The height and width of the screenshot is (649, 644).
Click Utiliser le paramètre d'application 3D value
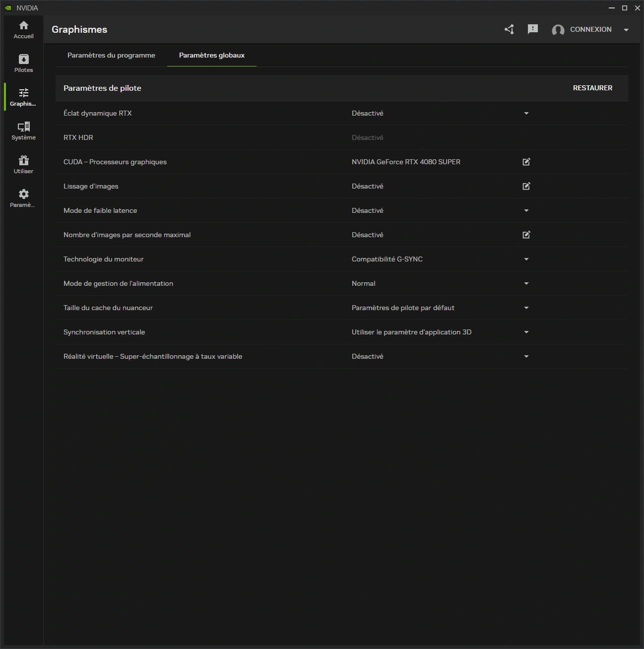click(x=411, y=332)
